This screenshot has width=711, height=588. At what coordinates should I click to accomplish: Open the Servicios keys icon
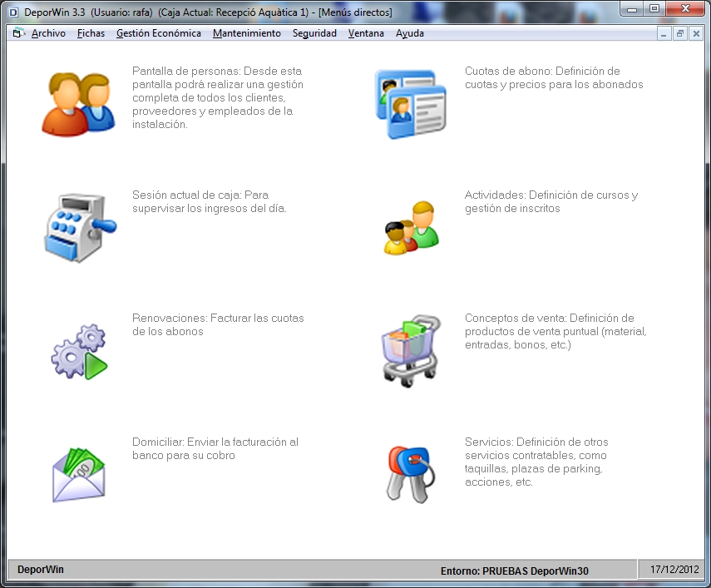tap(411, 475)
